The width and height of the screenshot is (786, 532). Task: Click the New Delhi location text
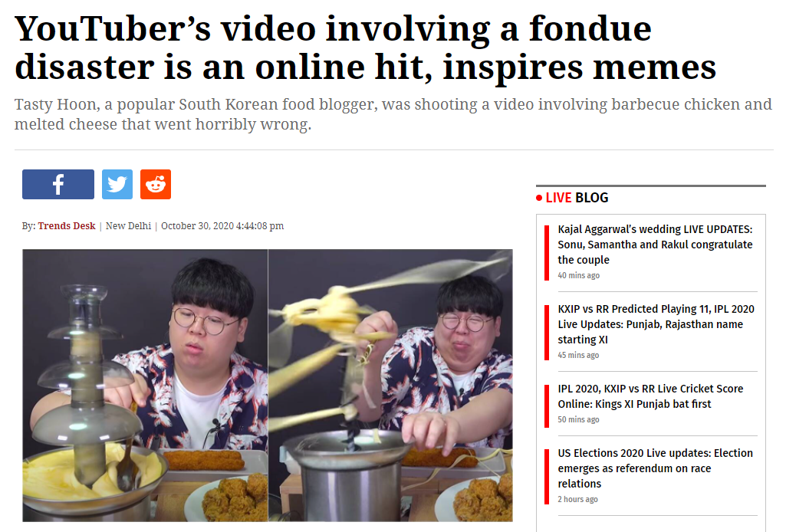click(x=128, y=226)
